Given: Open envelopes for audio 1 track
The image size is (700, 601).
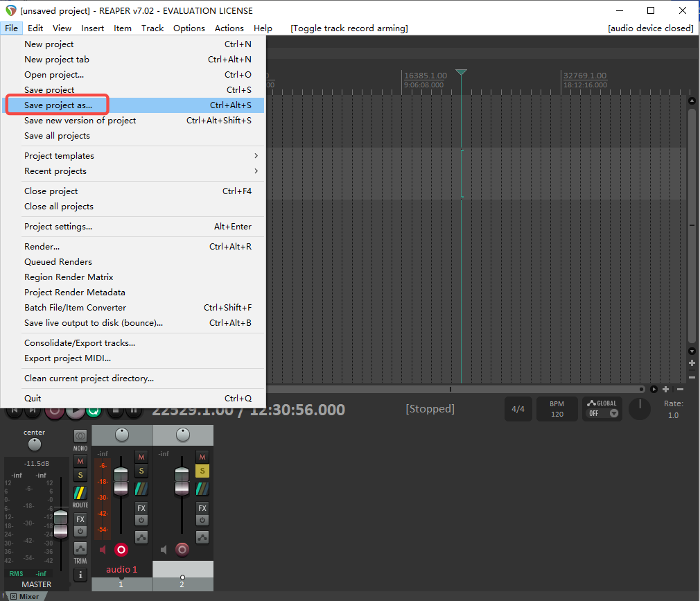Looking at the screenshot, I should tap(141, 537).
